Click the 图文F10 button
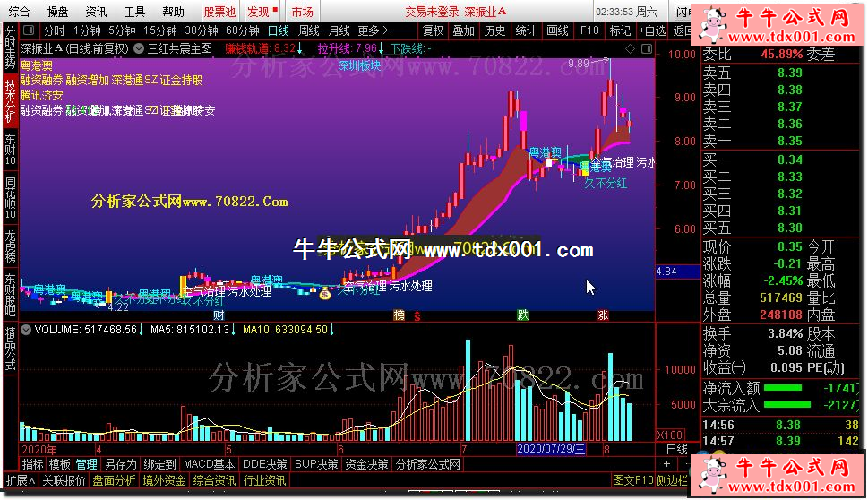Image resolution: width=868 pixels, height=500 pixels. click(x=633, y=480)
